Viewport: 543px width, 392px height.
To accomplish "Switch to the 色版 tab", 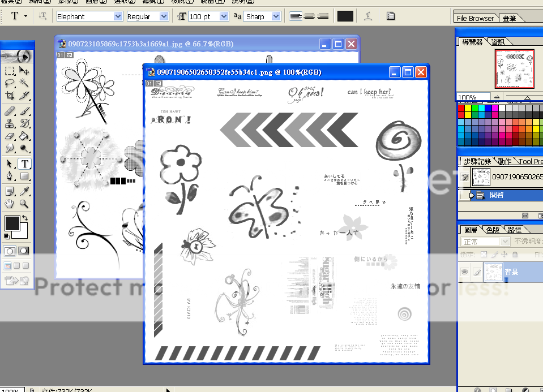I will pyautogui.click(x=493, y=230).
